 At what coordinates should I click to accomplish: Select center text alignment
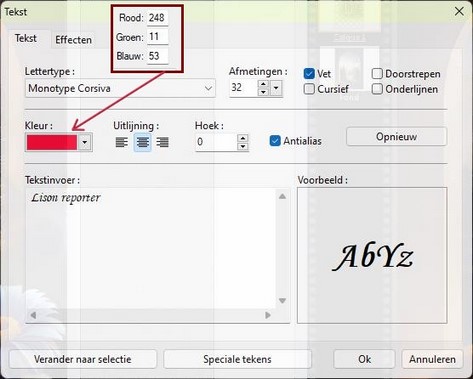(x=143, y=142)
